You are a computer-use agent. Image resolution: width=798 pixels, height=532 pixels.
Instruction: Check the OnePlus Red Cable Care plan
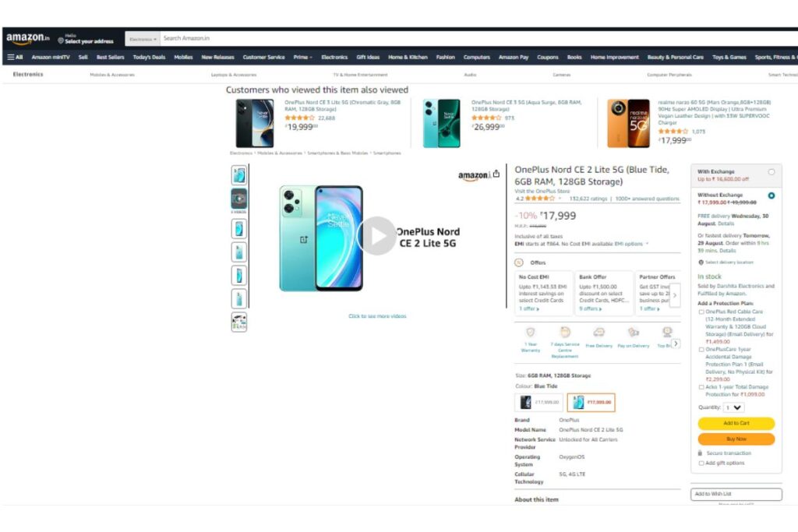coord(701,312)
